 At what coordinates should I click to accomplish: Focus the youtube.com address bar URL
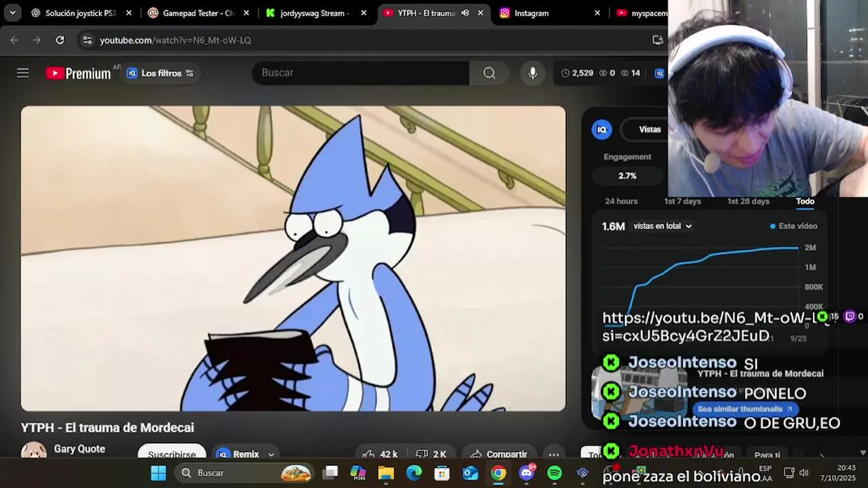point(176,40)
